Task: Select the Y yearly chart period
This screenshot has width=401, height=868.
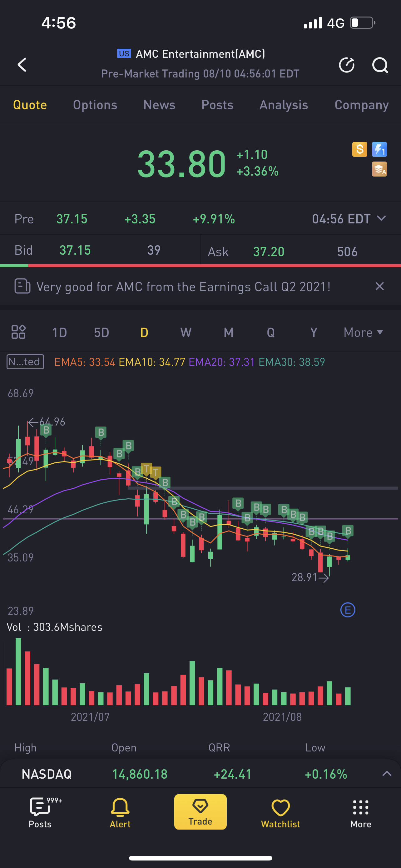Action: coord(314,332)
